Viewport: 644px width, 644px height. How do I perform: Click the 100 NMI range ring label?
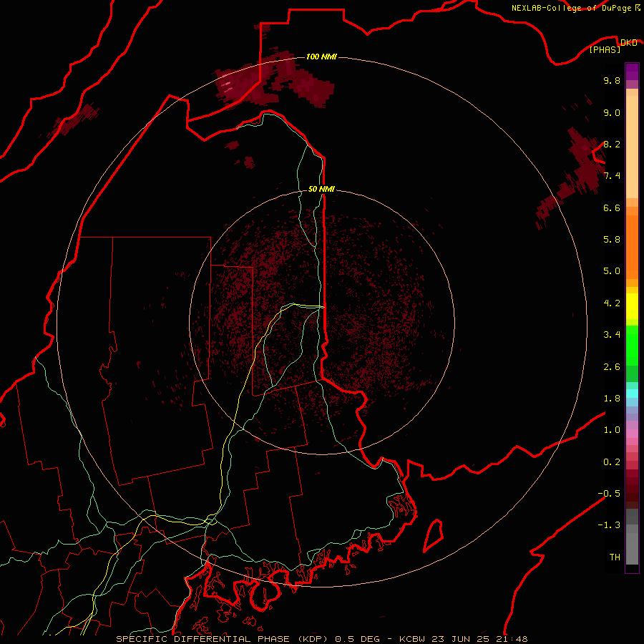point(321,57)
